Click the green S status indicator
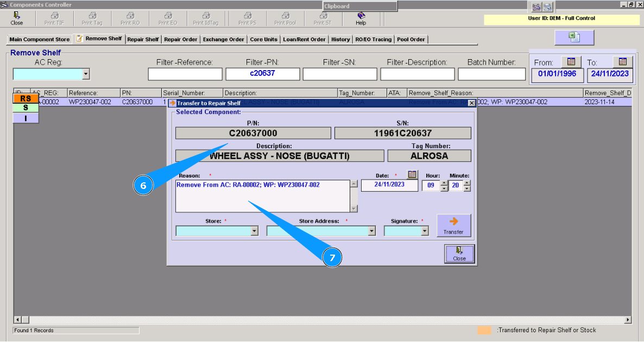Image resolution: width=644 pixels, height=342 pixels. [x=26, y=108]
